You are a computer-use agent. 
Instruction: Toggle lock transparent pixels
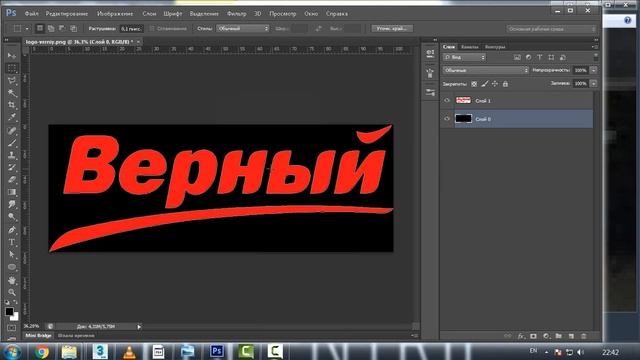pyautogui.click(x=474, y=84)
